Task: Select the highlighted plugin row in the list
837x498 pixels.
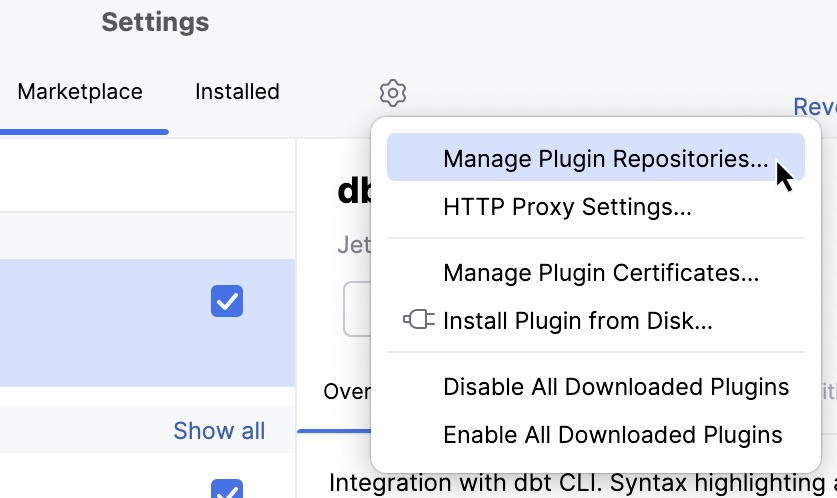Action: click(x=100, y=322)
